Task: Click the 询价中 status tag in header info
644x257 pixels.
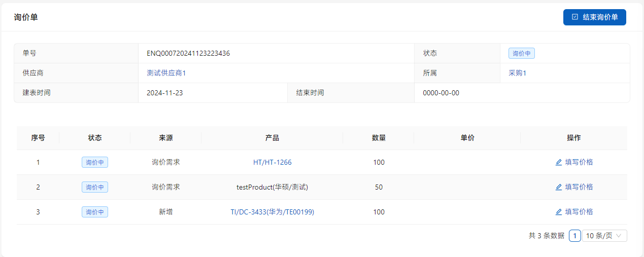Action: 521,53
